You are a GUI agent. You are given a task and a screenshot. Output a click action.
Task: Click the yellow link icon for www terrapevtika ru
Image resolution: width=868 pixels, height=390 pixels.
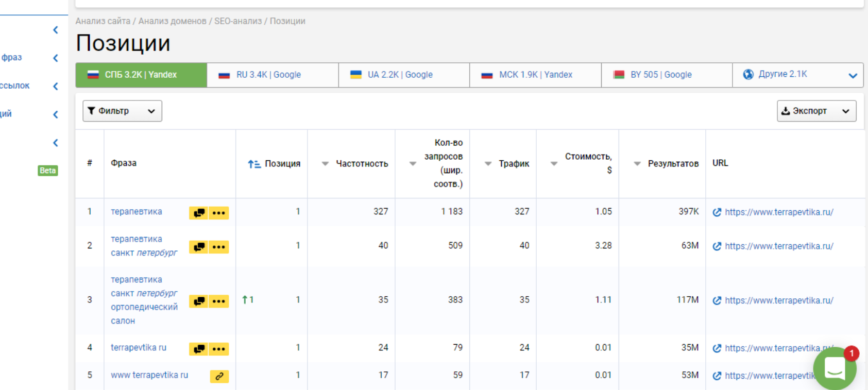click(x=219, y=376)
